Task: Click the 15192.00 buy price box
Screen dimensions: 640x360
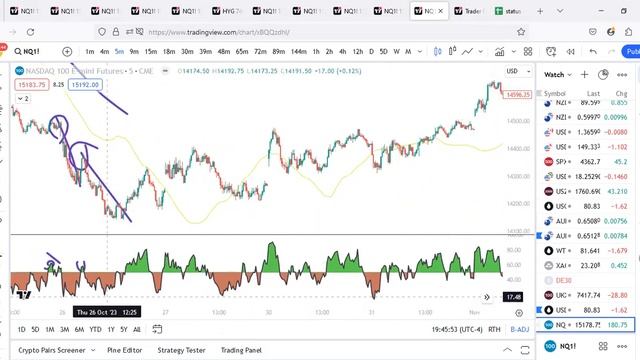Action: tap(85, 84)
